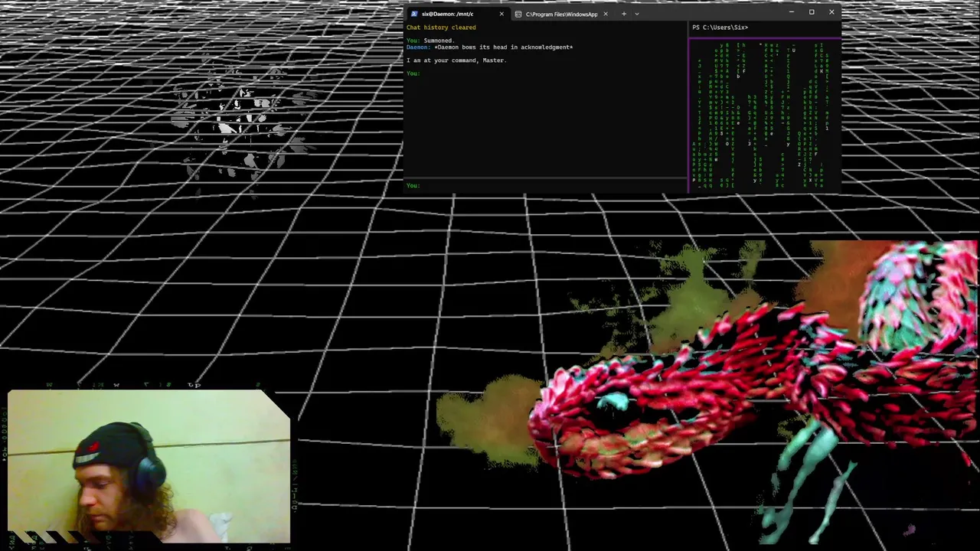This screenshot has height=551, width=980.
Task: Minimize the terminal window
Action: 791,12
